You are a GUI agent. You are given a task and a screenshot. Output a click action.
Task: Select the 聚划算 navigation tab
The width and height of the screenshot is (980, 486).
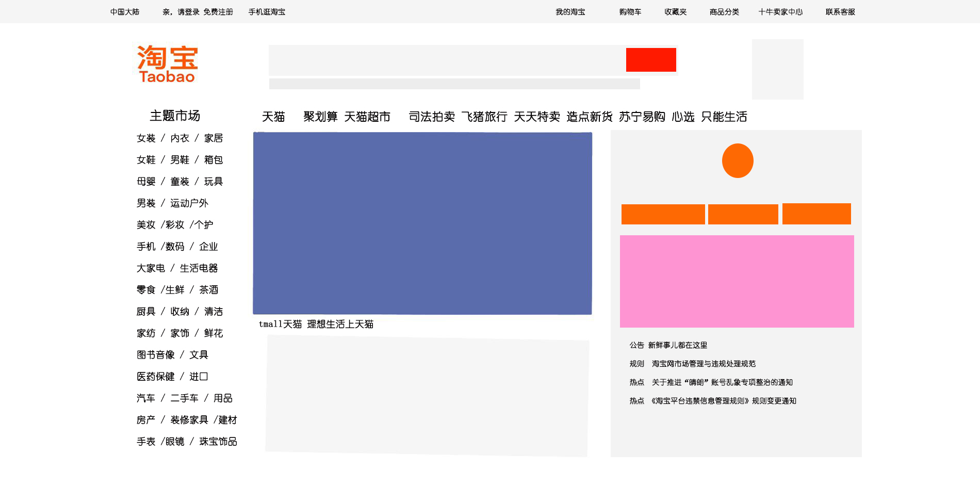tap(320, 117)
